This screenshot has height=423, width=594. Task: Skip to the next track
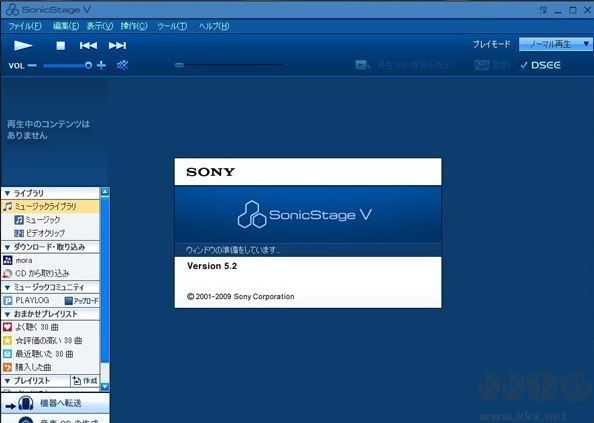[117, 45]
